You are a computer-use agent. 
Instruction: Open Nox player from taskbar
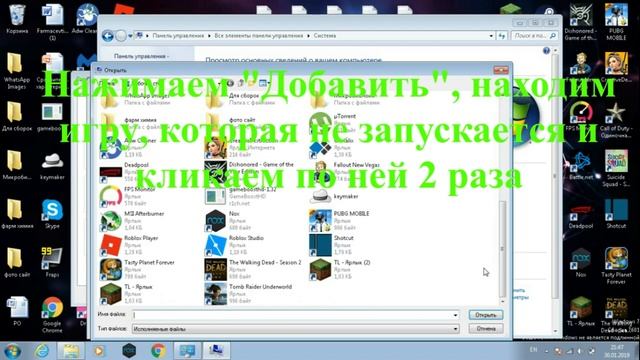pos(129,351)
